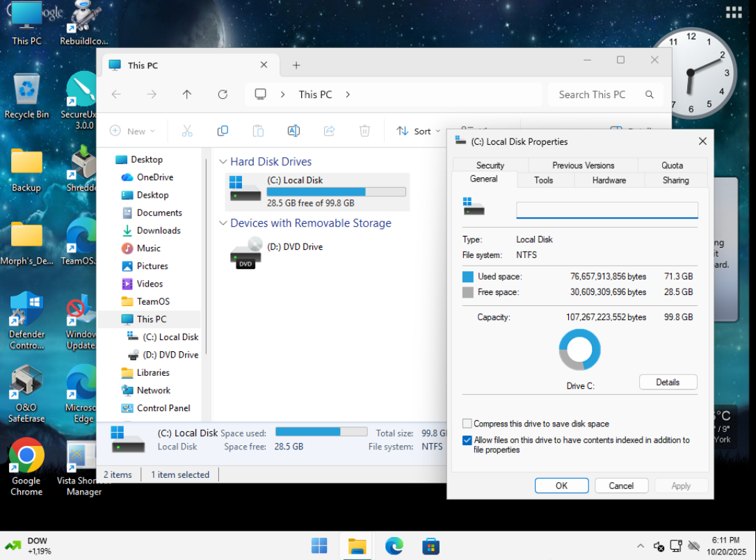Click the Cut scissors icon in toolbar
This screenshot has width=756, height=560.
point(187,131)
